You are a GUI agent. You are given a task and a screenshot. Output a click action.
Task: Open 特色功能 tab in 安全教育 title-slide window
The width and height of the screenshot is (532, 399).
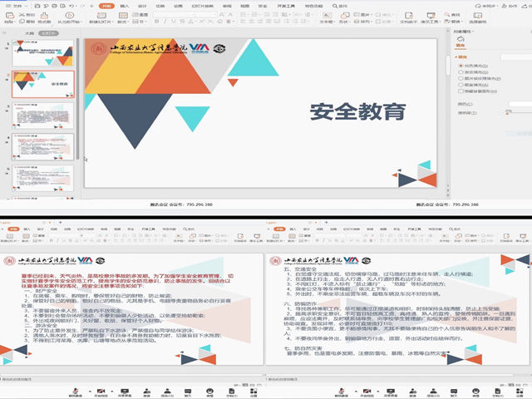pyautogui.click(x=313, y=6)
